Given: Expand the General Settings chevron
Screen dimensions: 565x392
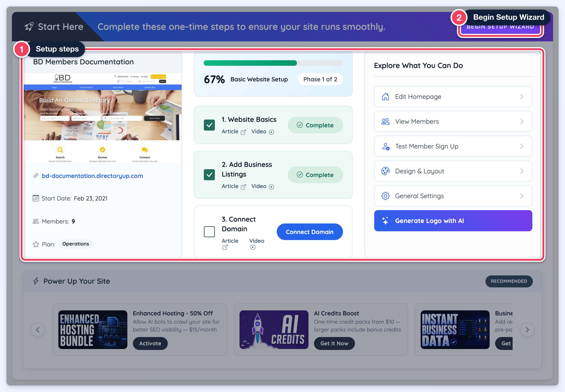Looking at the screenshot, I should pyautogui.click(x=522, y=196).
